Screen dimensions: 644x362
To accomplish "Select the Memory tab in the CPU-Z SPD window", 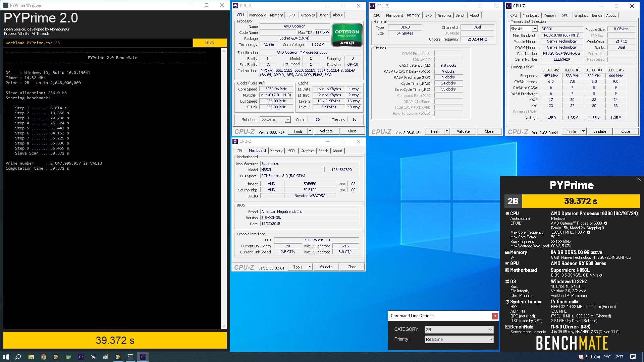I will click(x=550, y=15).
